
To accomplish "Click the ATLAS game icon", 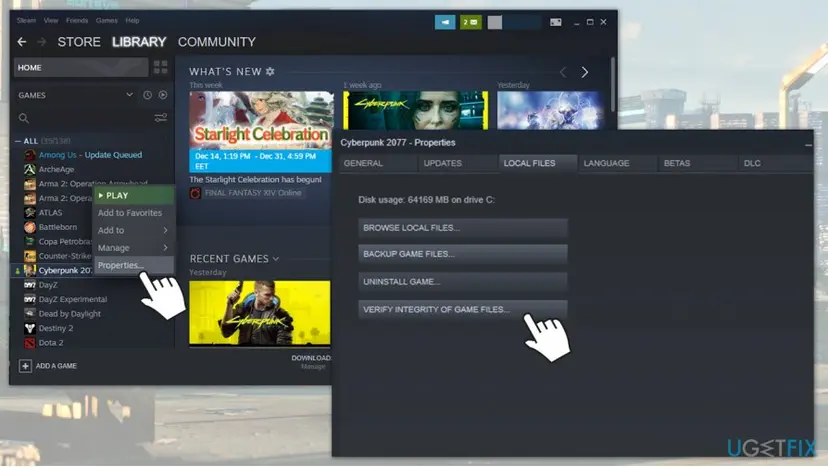I will 30,212.
